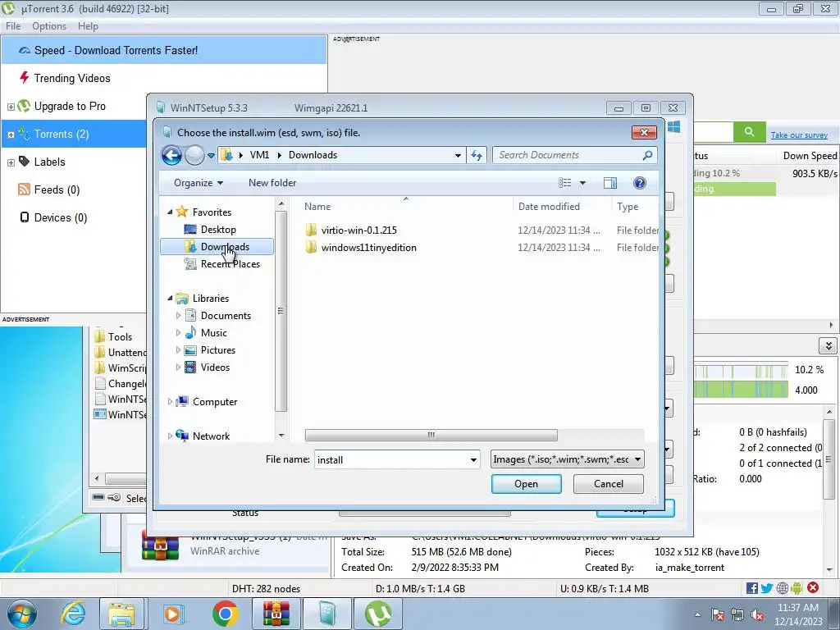
Task: Close the file chooser dialog
Action: (x=644, y=132)
